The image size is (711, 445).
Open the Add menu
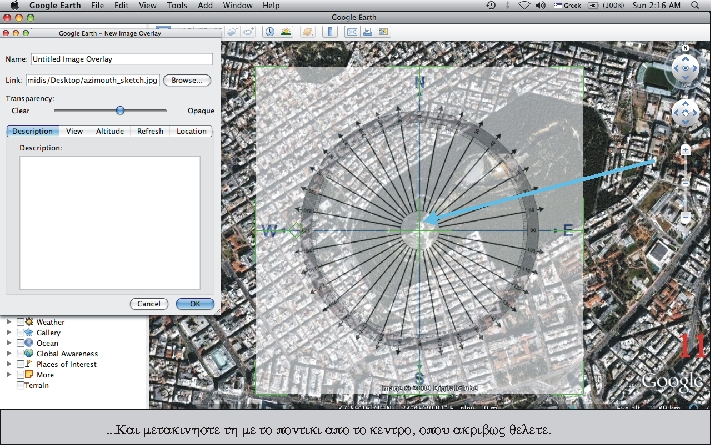205,5
